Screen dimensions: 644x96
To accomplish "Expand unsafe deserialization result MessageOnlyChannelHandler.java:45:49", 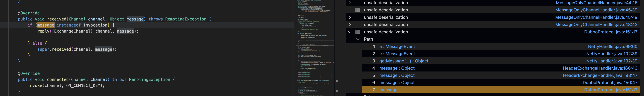I will point(349,17).
